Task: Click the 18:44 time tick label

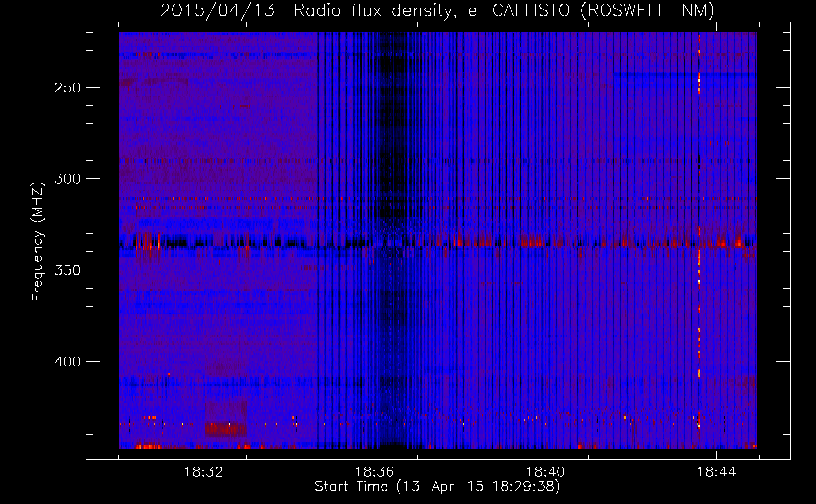Action: coord(716,472)
